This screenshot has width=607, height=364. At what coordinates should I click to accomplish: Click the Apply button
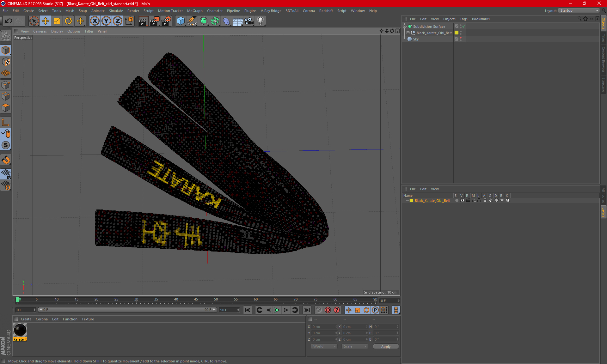(386, 347)
